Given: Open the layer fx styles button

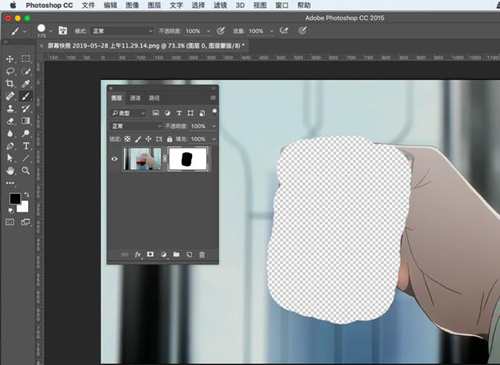Looking at the screenshot, I should tap(138, 254).
